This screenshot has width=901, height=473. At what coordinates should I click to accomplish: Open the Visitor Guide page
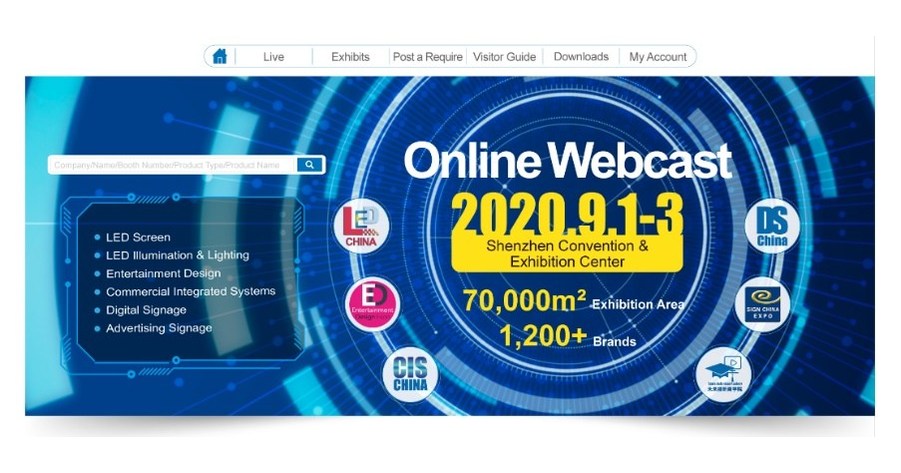tap(504, 57)
